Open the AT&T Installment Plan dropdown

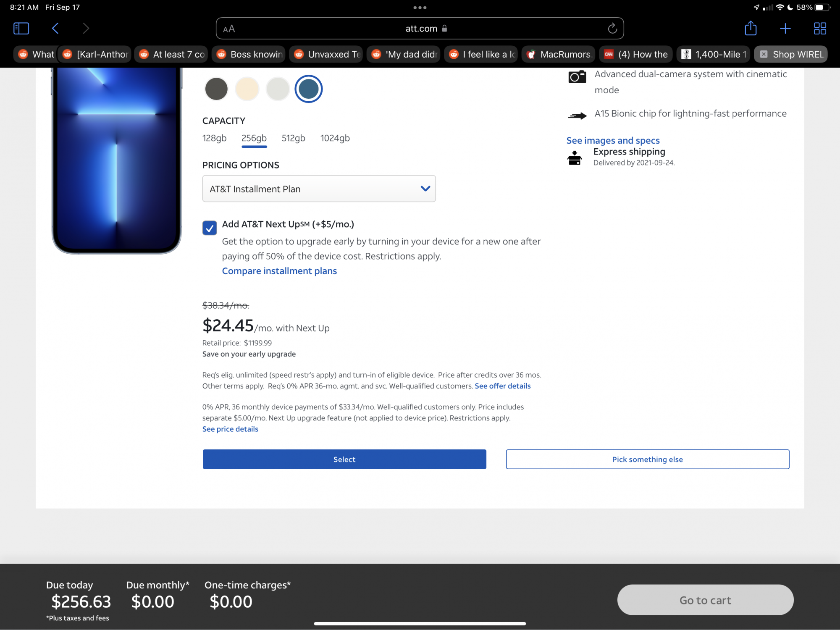(319, 189)
